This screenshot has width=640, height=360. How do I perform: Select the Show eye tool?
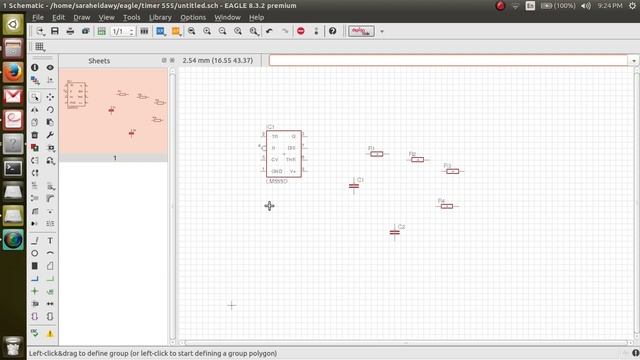click(50, 67)
